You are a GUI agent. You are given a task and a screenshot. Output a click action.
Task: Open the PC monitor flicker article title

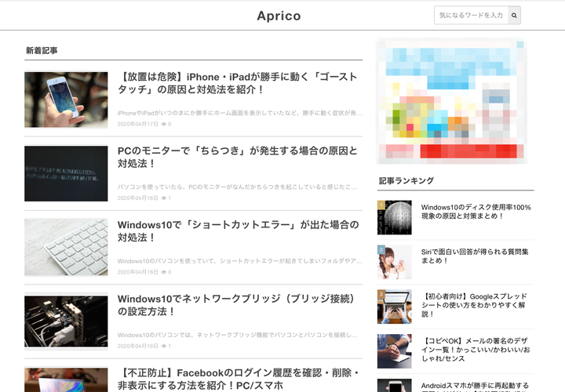click(x=238, y=157)
